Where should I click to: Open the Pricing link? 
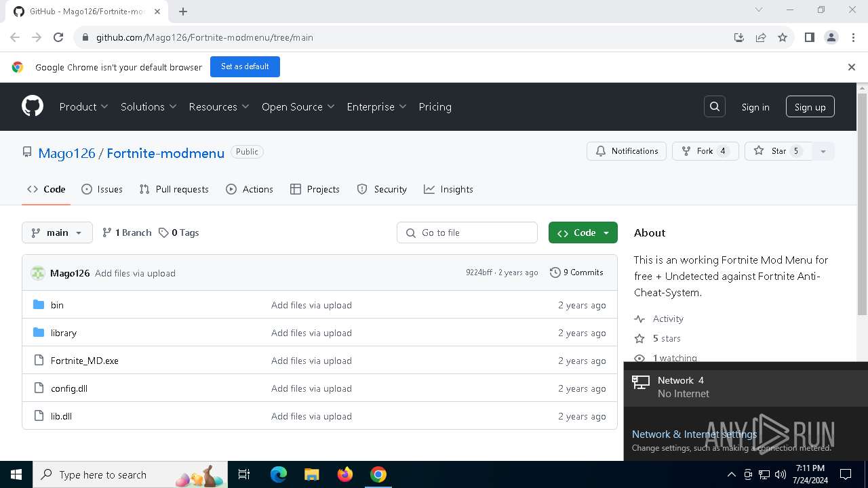435,106
